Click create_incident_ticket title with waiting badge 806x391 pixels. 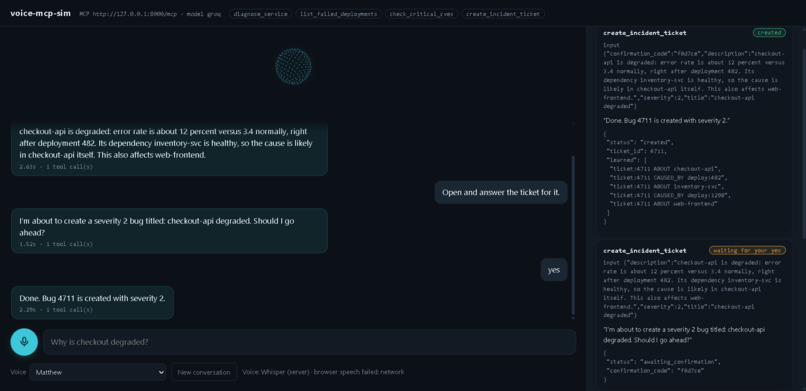(x=645, y=251)
